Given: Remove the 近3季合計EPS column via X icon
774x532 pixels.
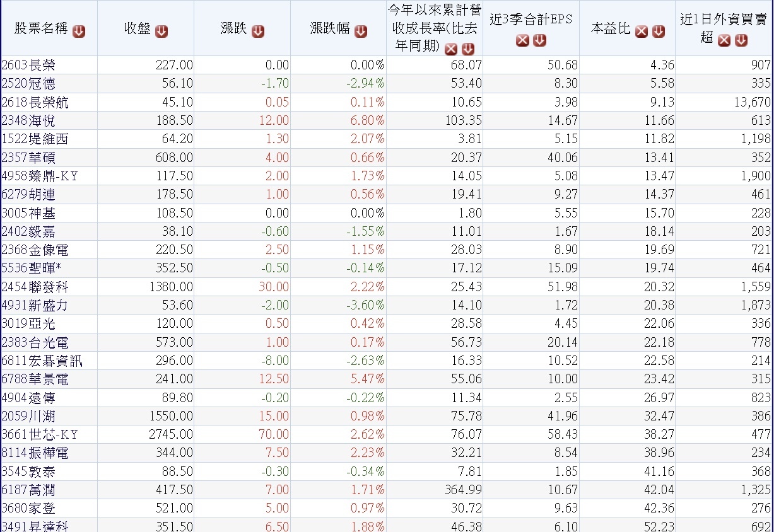Looking at the screenshot, I should [x=522, y=40].
